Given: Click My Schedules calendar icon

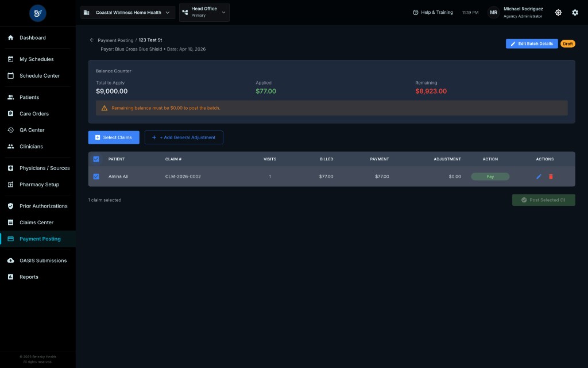Looking at the screenshot, I should pyautogui.click(x=10, y=59).
